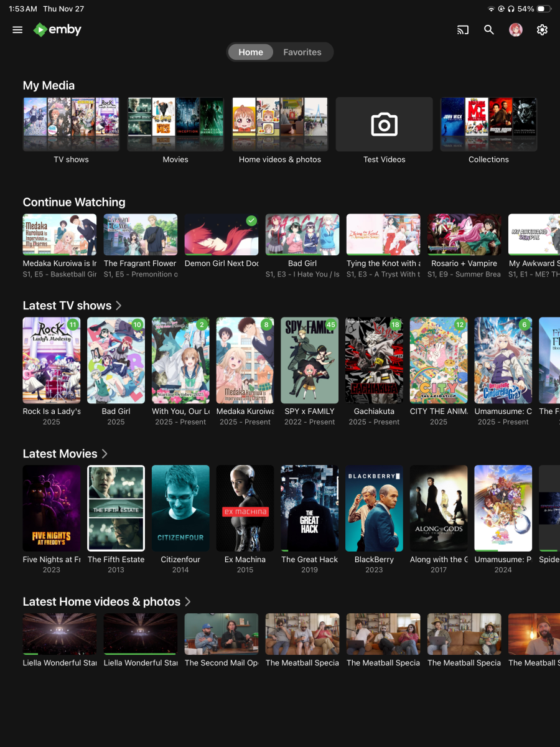
Task: Open Latest TV shows heading
Action: pos(67,306)
